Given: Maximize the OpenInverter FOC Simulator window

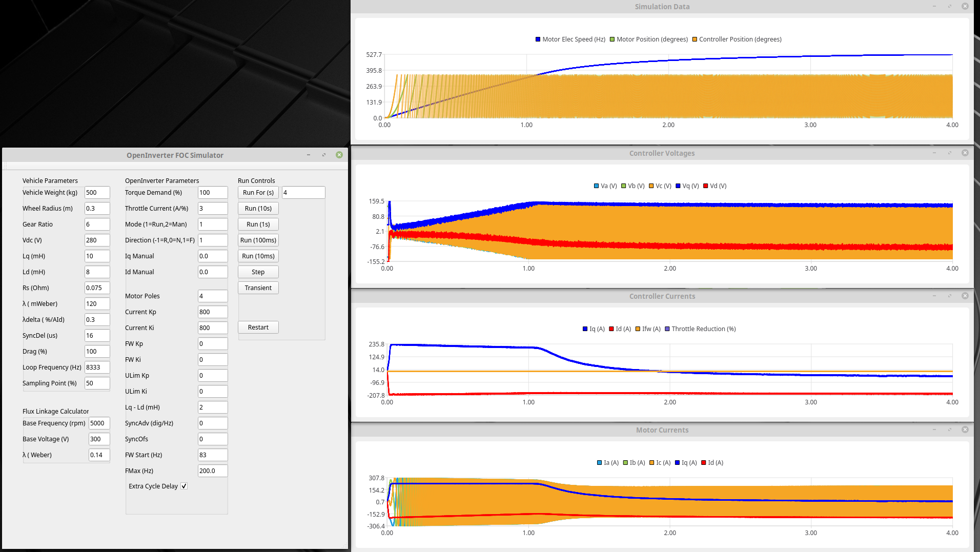Looking at the screenshot, I should pos(323,155).
